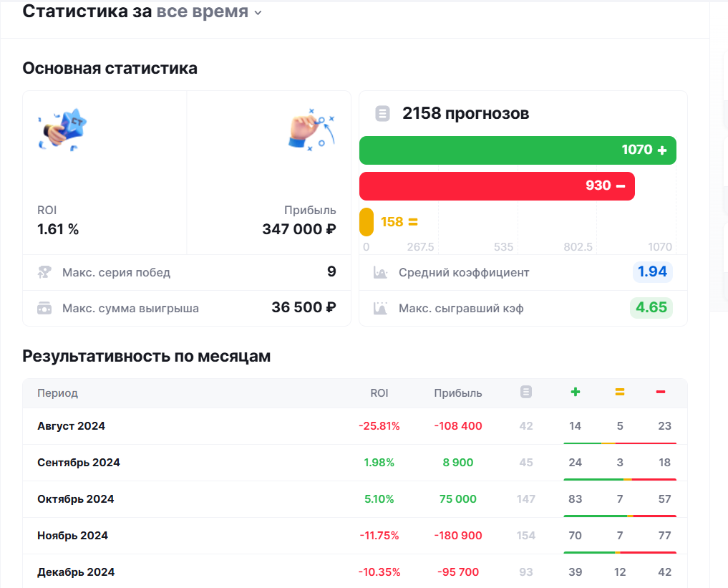Click the August losses count 23
This screenshot has width=728, height=588.
(664, 426)
